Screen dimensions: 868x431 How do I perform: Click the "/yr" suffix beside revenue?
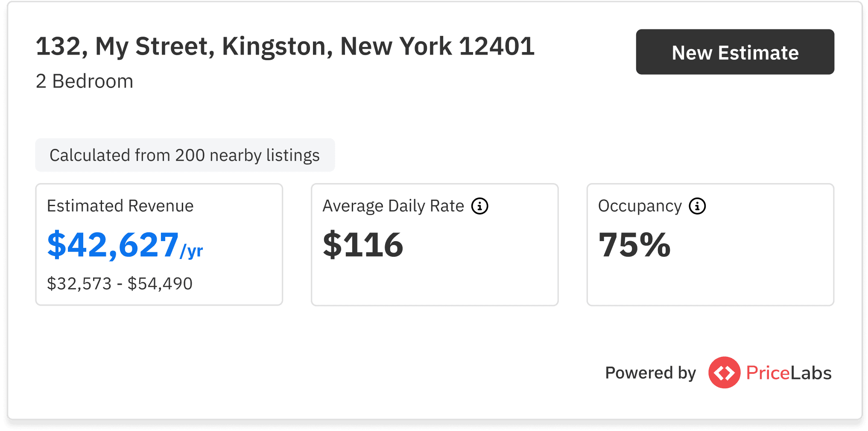191,251
